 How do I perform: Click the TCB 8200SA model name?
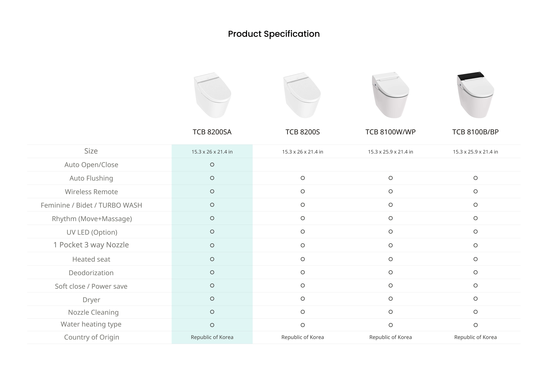[212, 132]
